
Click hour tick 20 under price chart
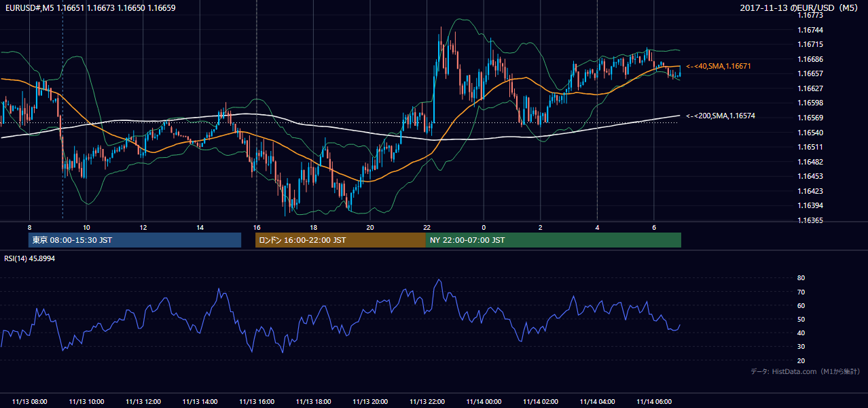370,227
